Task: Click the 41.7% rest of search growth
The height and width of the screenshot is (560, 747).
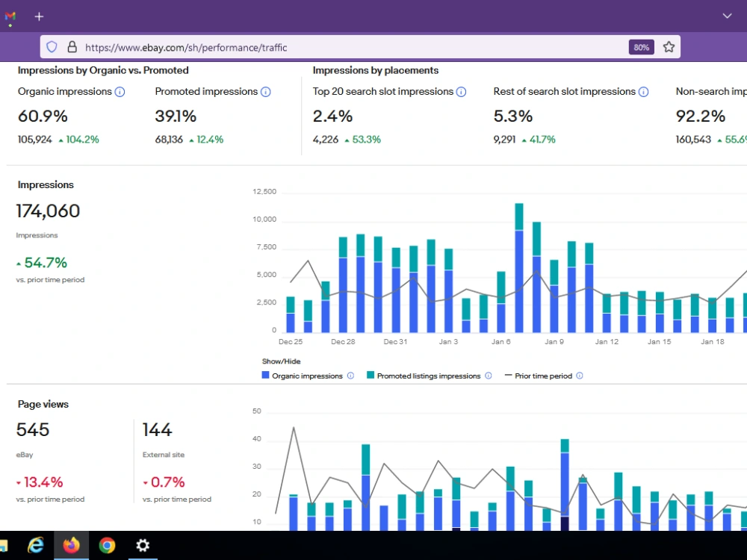Action: (542, 140)
